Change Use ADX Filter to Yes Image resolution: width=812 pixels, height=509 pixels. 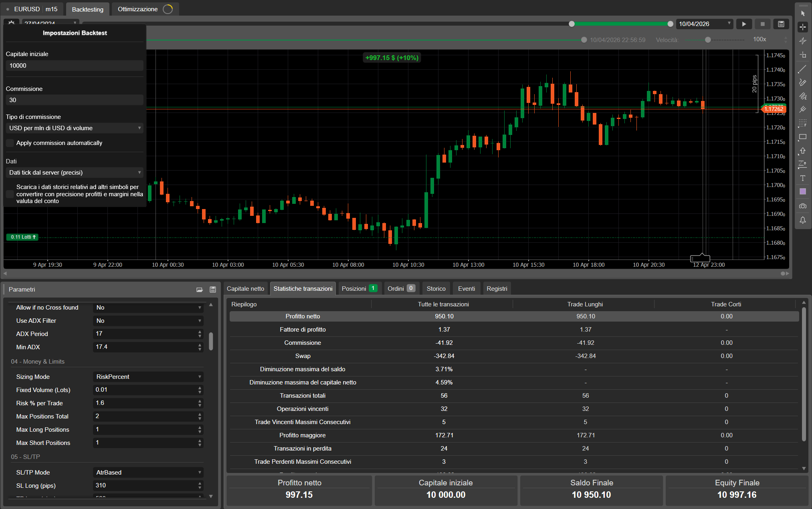pyautogui.click(x=148, y=320)
